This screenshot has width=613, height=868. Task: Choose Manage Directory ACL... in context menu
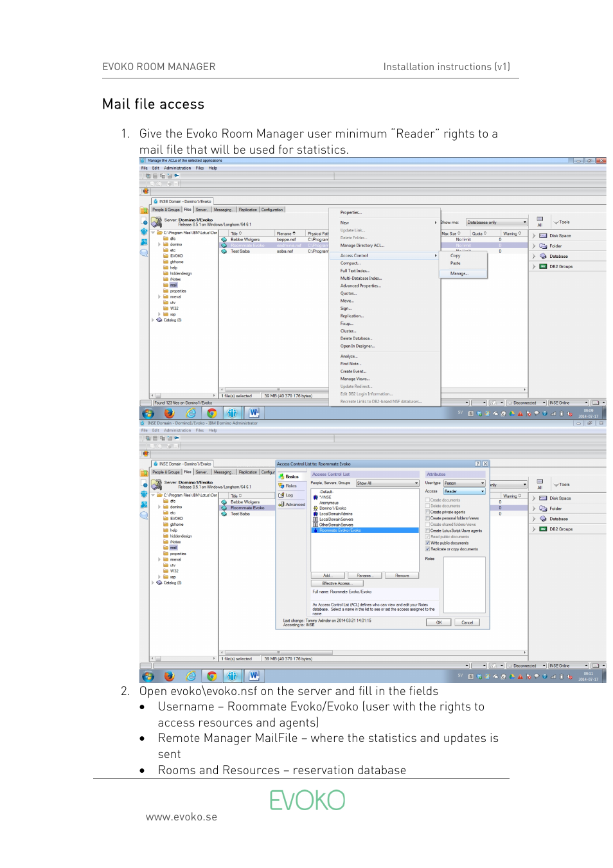362,246
